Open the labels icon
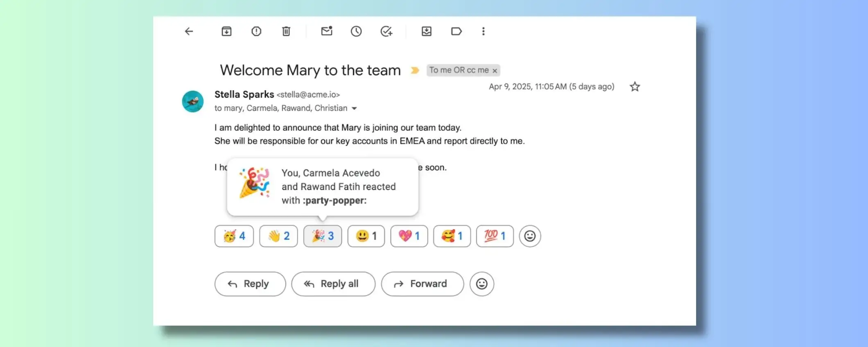The width and height of the screenshot is (868, 347). pos(457,32)
